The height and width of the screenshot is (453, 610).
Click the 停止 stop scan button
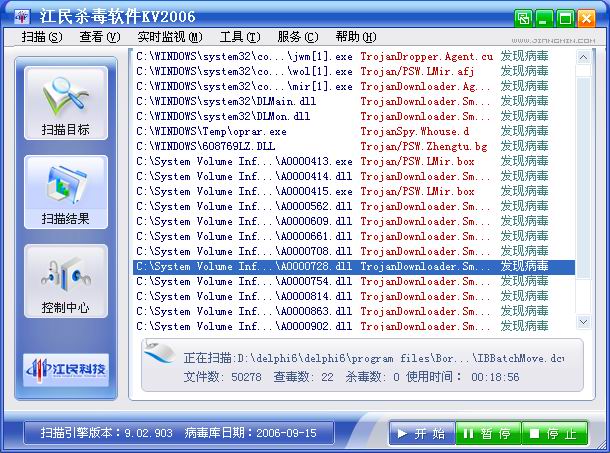tap(554, 433)
